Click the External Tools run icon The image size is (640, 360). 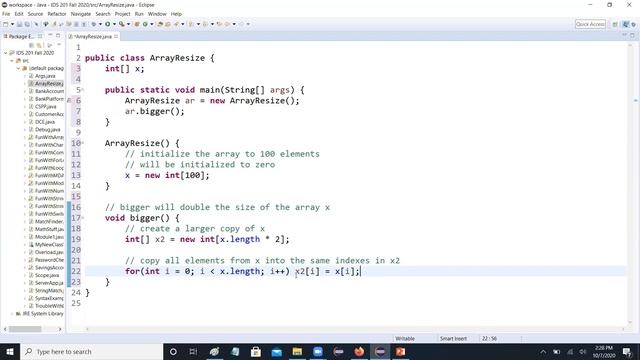click(x=122, y=24)
